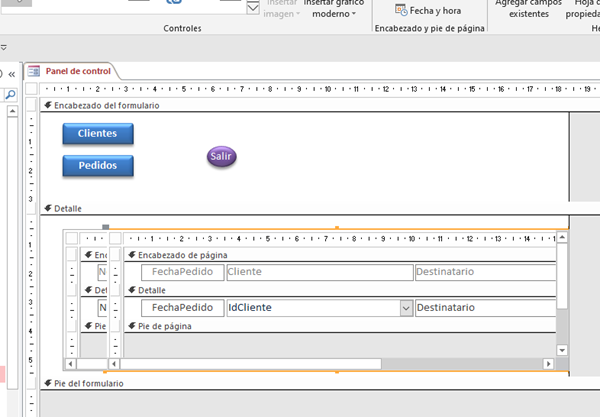The image size is (600, 417).
Task: Click the subform move handle grey square
Action: pyautogui.click(x=106, y=227)
